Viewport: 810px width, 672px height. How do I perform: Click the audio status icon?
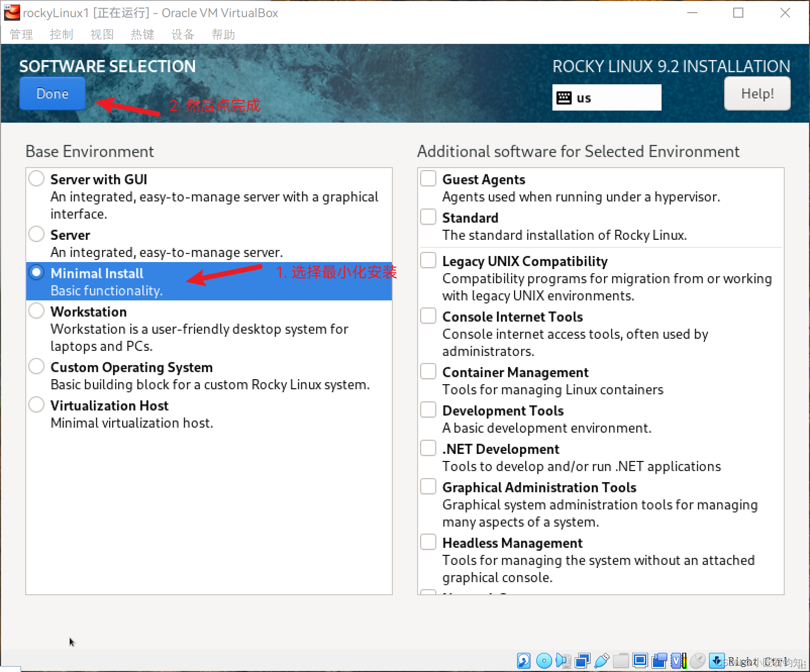pos(563,660)
